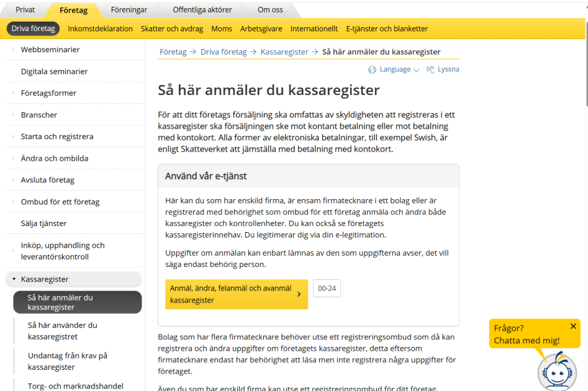Click the globe Language icon
Image resolution: width=588 pixels, height=391 pixels.
373,70
